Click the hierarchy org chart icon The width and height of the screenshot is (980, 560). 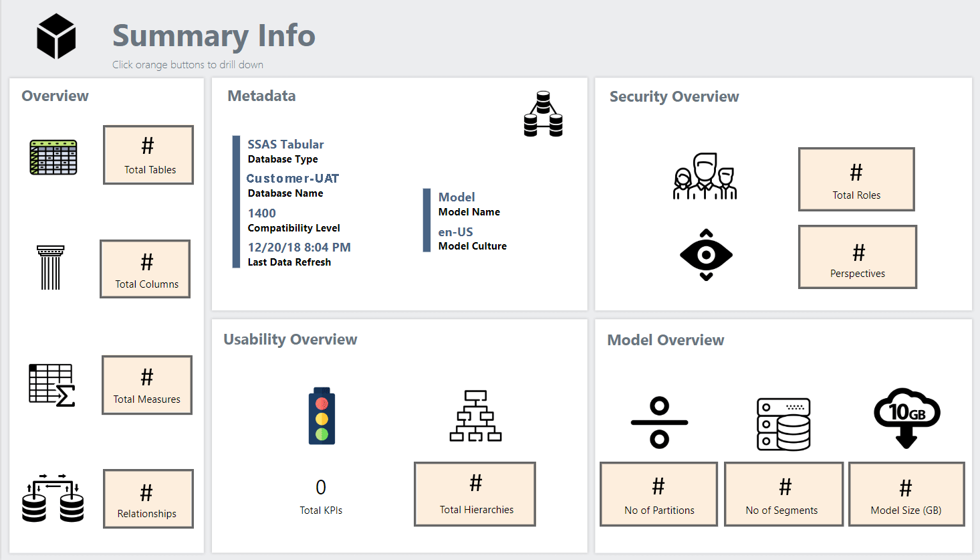point(475,415)
